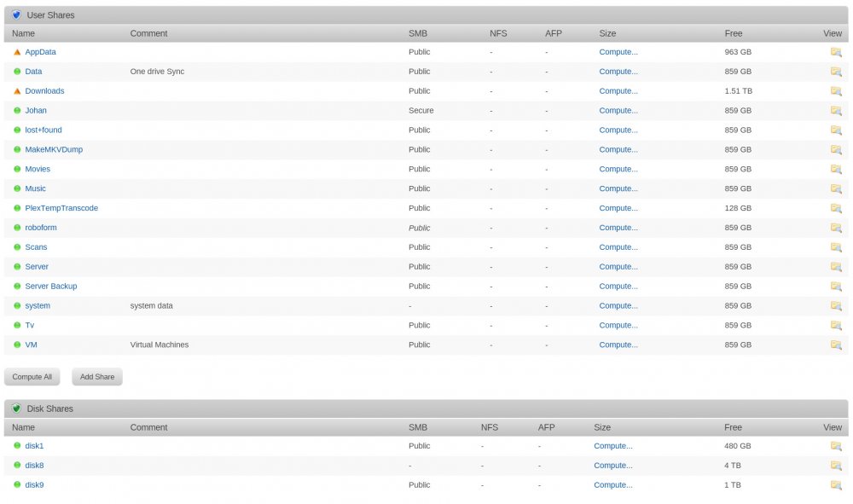
Task: Compute size for the VM share
Action: point(618,345)
